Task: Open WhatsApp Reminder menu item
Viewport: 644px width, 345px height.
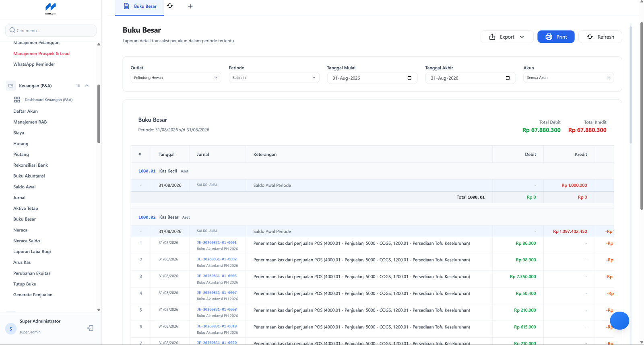Action: coord(34,64)
